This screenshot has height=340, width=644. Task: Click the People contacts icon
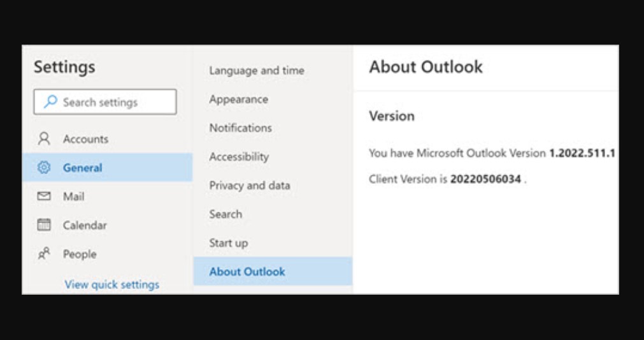[x=44, y=254]
